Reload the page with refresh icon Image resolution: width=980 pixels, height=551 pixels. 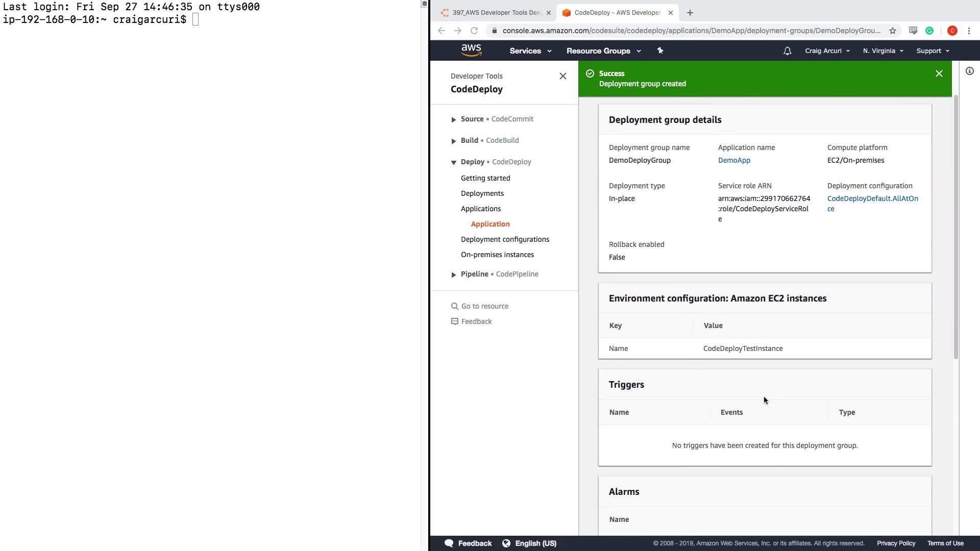coord(474,31)
